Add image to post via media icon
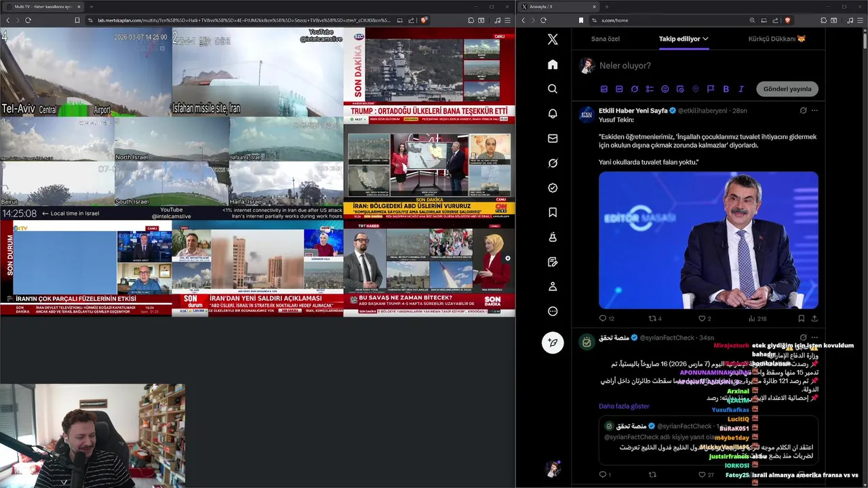 (604, 89)
